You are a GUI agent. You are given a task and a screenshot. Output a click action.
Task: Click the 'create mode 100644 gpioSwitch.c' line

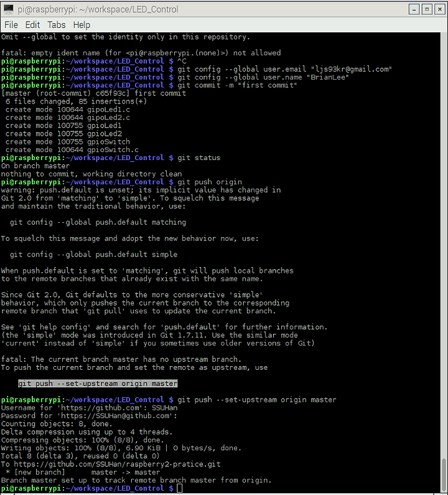pyautogui.click(x=72, y=149)
